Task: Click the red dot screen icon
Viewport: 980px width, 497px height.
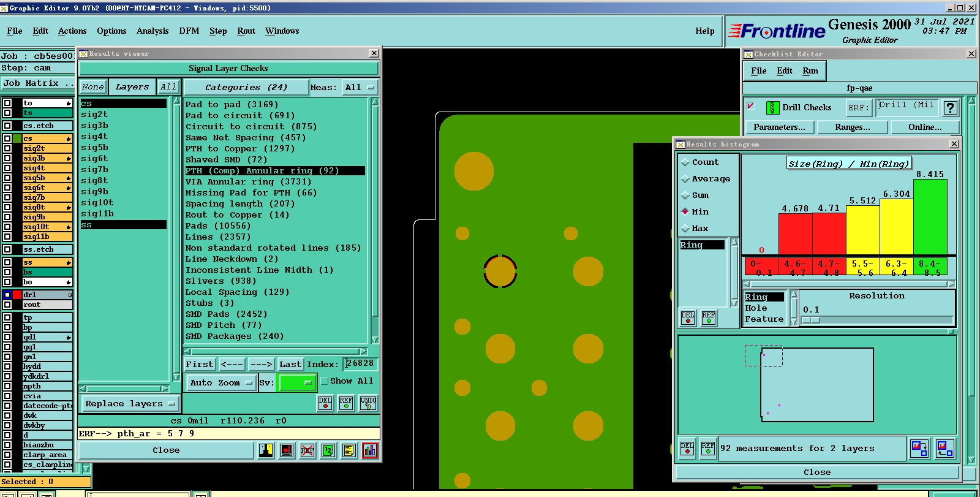Action: (287, 450)
